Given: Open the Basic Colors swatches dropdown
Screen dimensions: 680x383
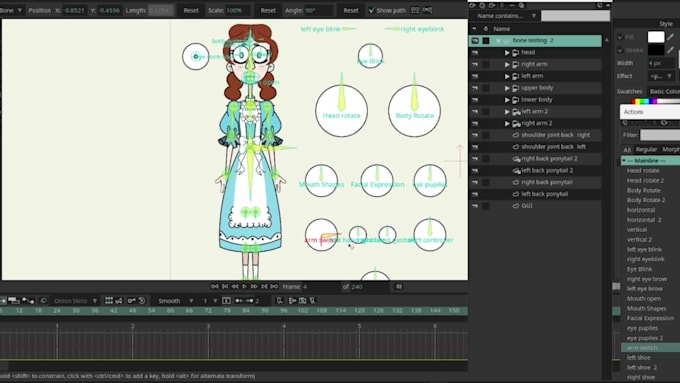Looking at the screenshot, I should pyautogui.click(x=664, y=91).
